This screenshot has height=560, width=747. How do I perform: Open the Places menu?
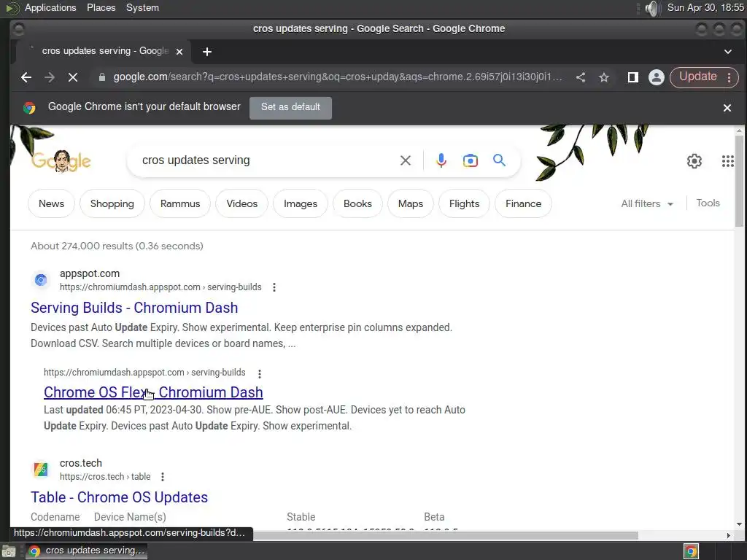point(101,7)
